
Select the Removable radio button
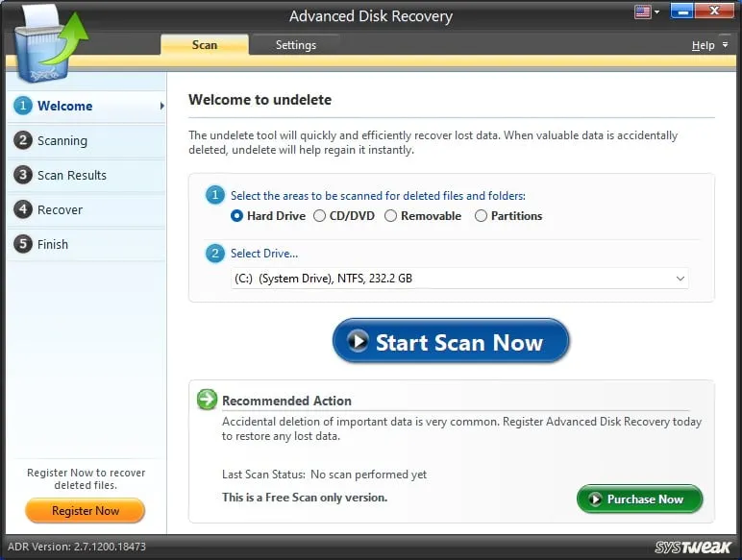[390, 216]
